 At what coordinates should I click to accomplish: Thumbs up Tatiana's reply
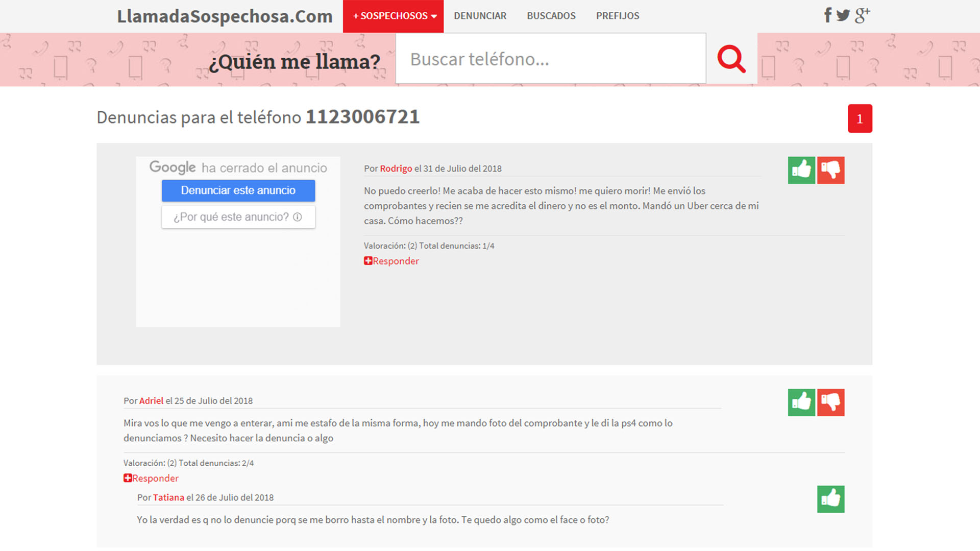pyautogui.click(x=830, y=499)
